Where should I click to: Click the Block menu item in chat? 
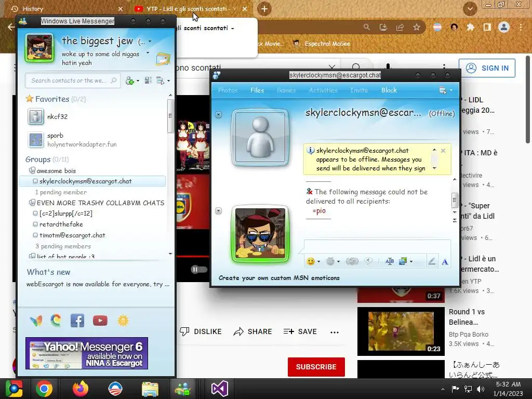(x=389, y=90)
